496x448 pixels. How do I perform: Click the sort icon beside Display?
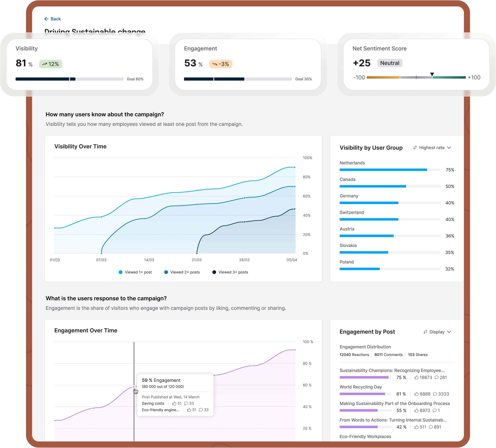click(425, 332)
